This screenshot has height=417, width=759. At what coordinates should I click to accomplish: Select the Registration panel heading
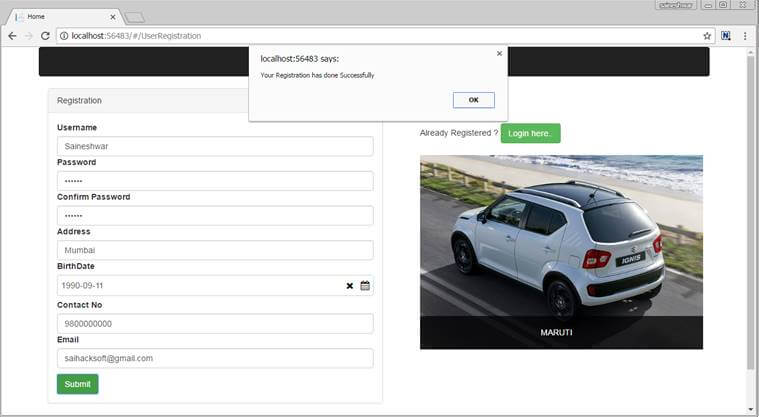(x=79, y=101)
